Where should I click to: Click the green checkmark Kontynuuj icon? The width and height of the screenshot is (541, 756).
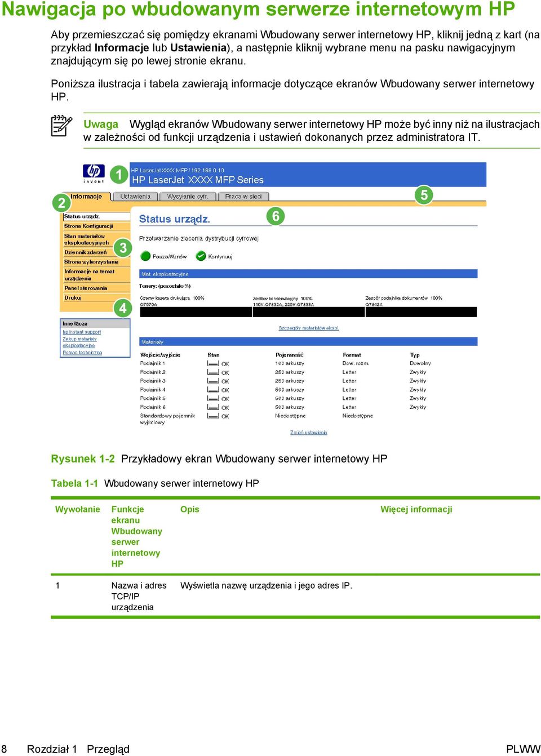tap(201, 256)
